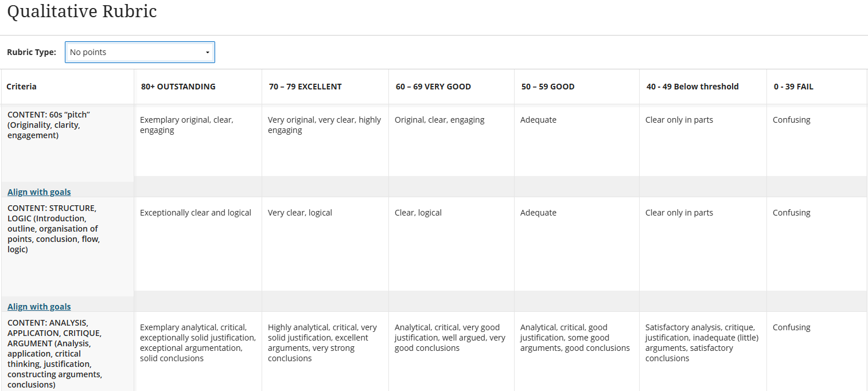
Task: Click Align with goals under 60s pitch criterion
Action: pos(39,192)
